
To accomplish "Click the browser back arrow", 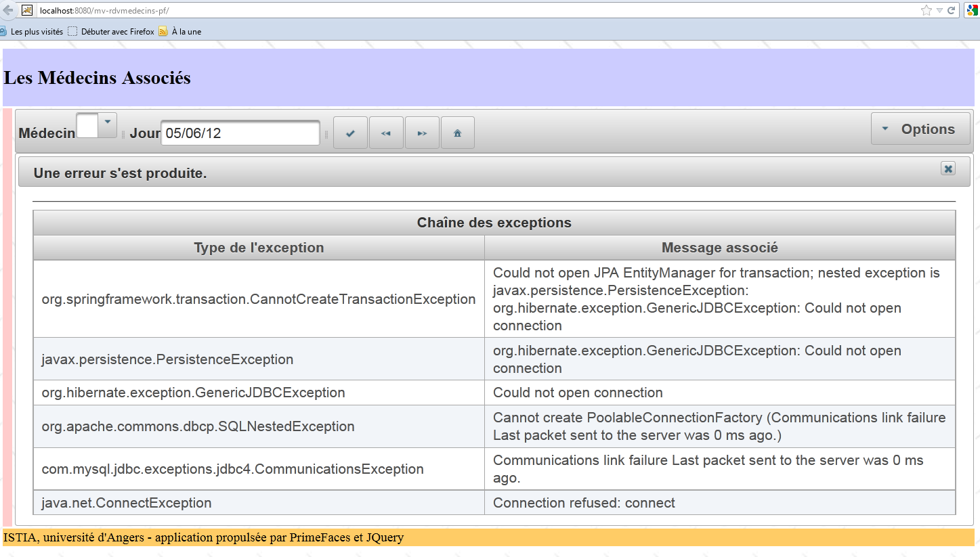I will click(8, 10).
